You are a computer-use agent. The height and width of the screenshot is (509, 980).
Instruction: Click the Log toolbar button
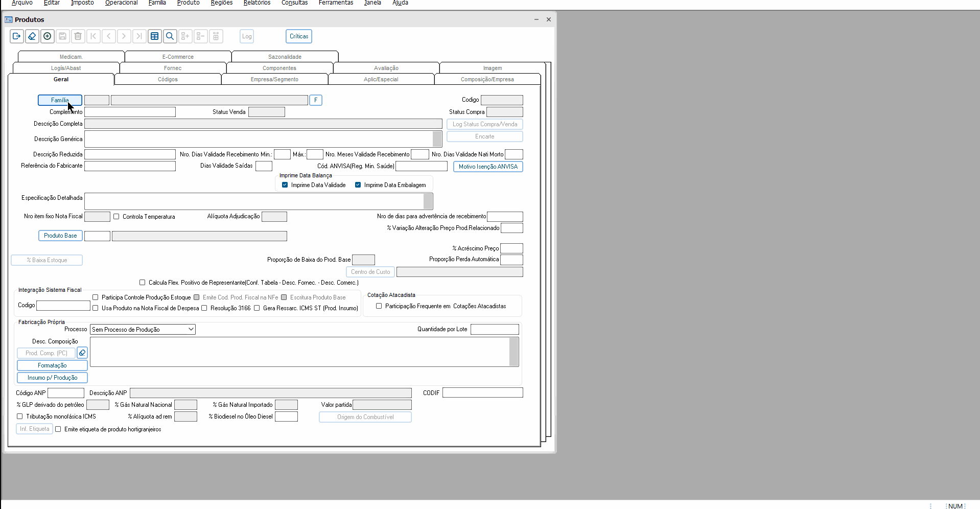tap(247, 36)
